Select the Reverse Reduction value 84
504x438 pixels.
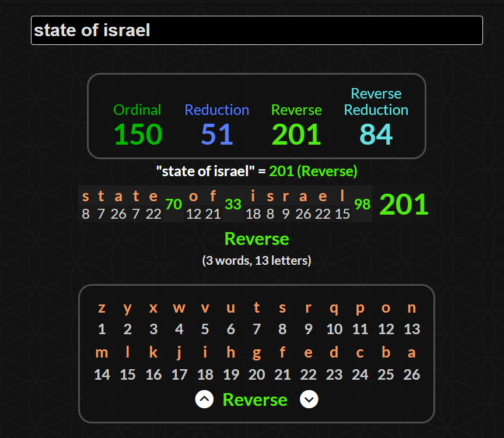point(376,134)
